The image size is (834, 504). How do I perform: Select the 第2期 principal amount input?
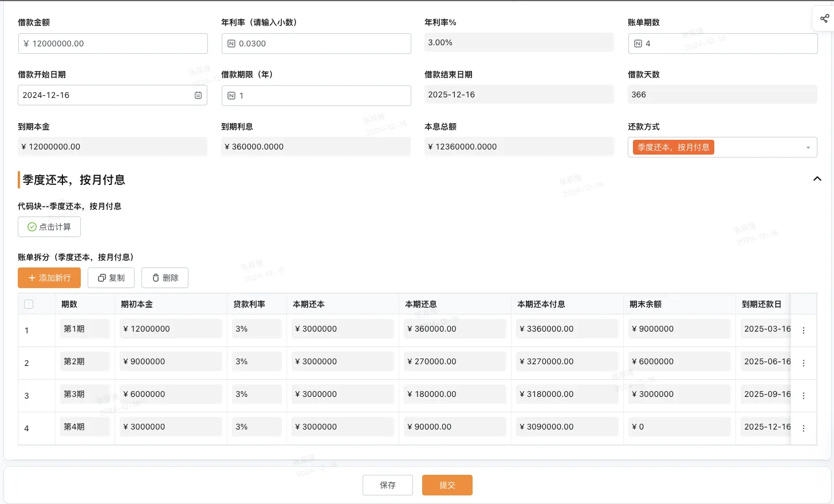pos(170,361)
